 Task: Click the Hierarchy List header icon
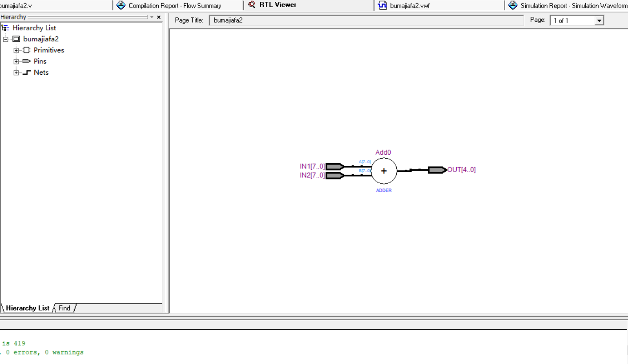[5, 28]
